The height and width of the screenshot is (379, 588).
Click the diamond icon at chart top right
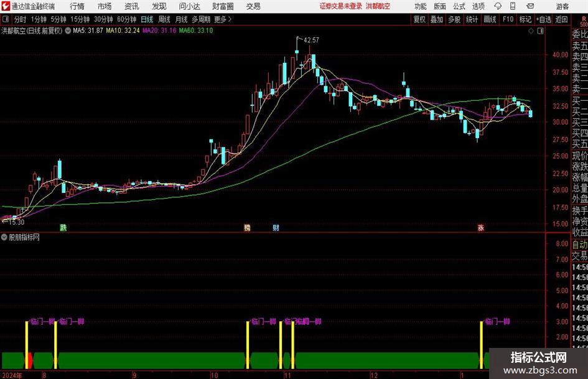(531, 31)
